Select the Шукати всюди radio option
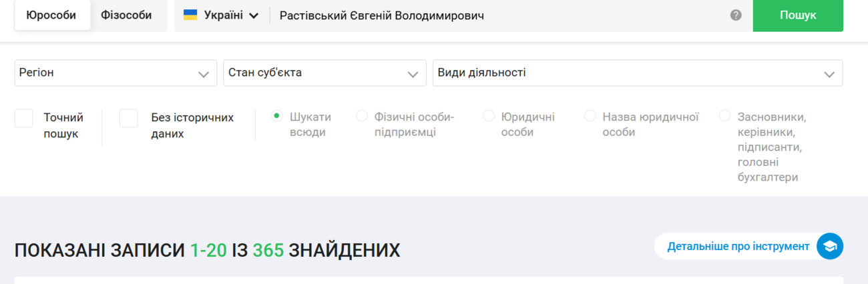This screenshot has width=868, height=284. coord(277,116)
